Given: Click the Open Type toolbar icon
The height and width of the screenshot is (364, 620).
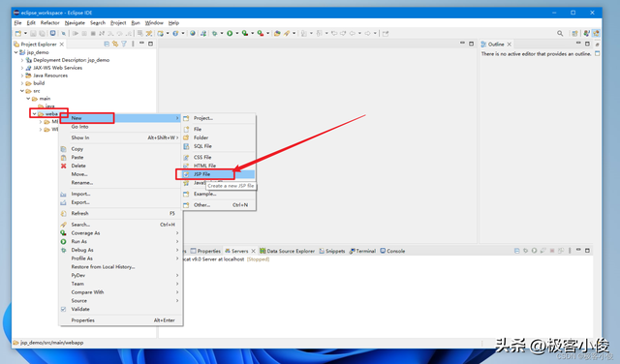Looking at the screenshot, I should (x=277, y=33).
